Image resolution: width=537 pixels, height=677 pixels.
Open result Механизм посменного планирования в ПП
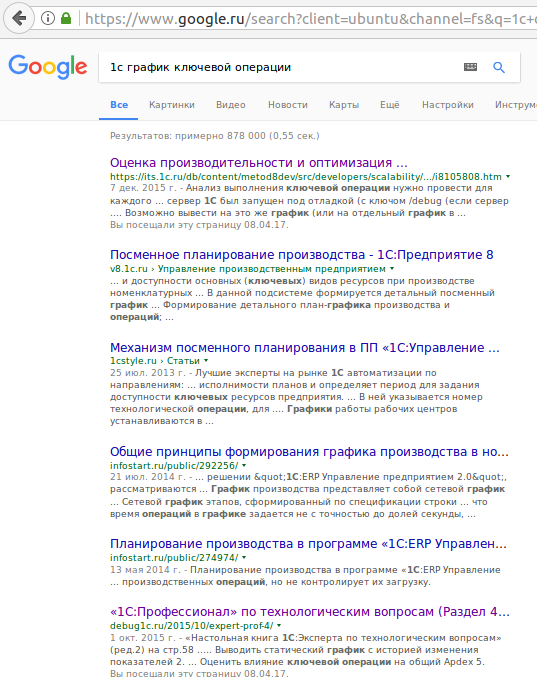pyautogui.click(x=305, y=348)
